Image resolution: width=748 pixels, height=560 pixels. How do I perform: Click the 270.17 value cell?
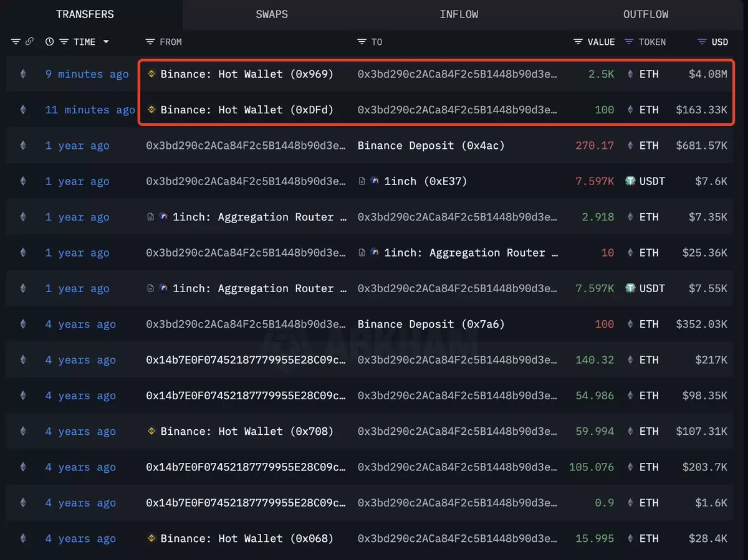pyautogui.click(x=595, y=145)
